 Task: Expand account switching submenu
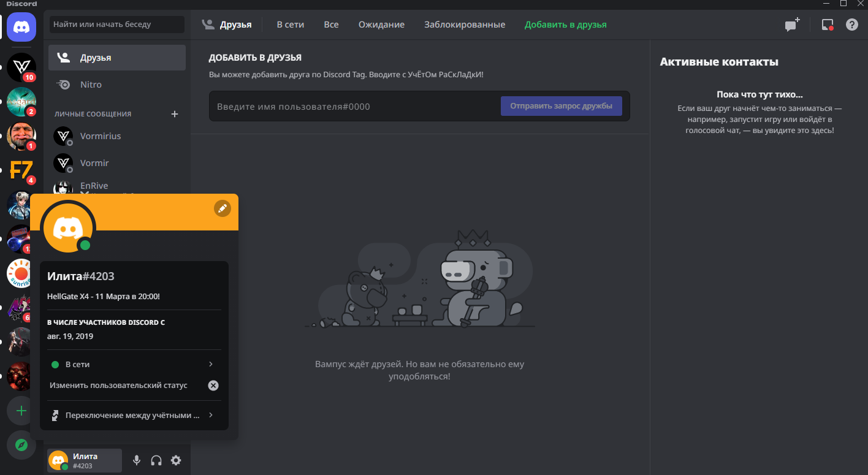(134, 415)
